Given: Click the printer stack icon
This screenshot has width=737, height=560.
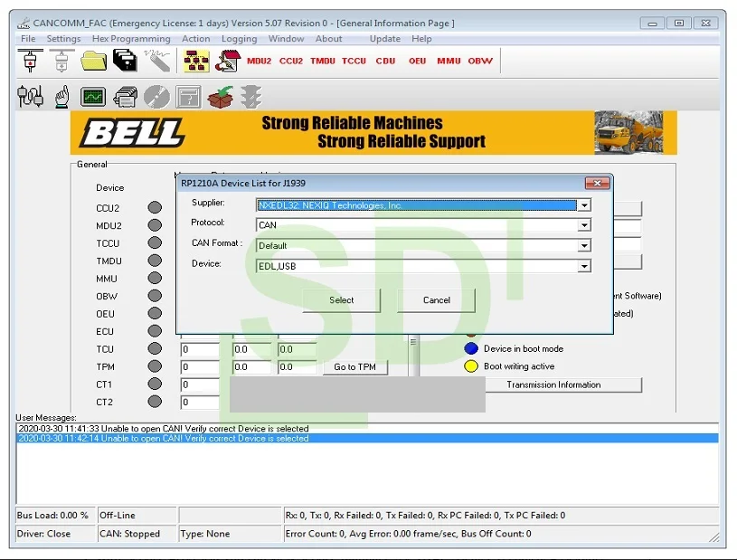Looking at the screenshot, I should tap(124, 95).
